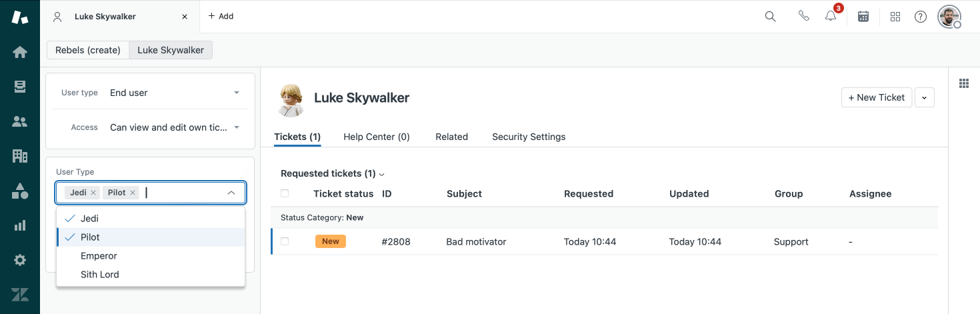Remove the Jedi tag from User Type
The width and height of the screenshot is (980, 314).
coord(93,193)
